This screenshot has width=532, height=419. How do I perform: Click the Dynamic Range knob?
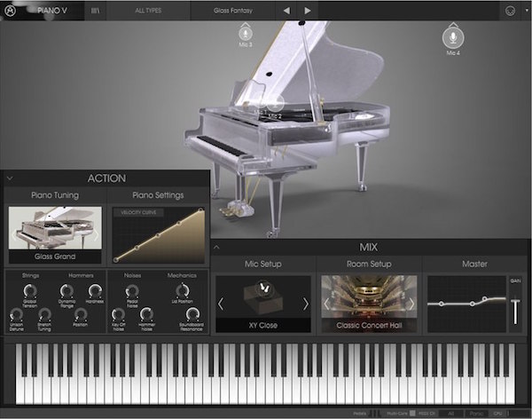(x=66, y=291)
